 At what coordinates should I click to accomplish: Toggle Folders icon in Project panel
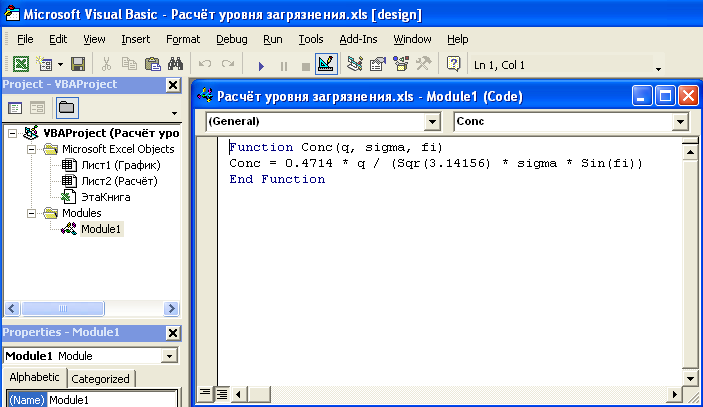pos(67,108)
